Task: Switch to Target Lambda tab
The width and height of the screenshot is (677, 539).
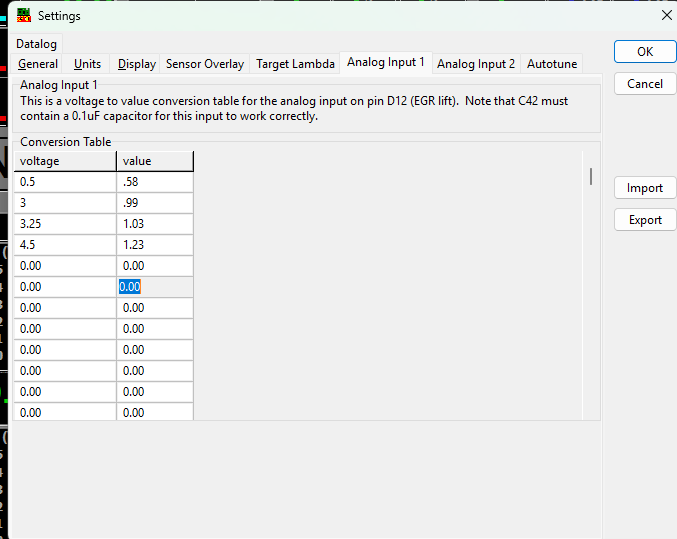Action: point(295,64)
